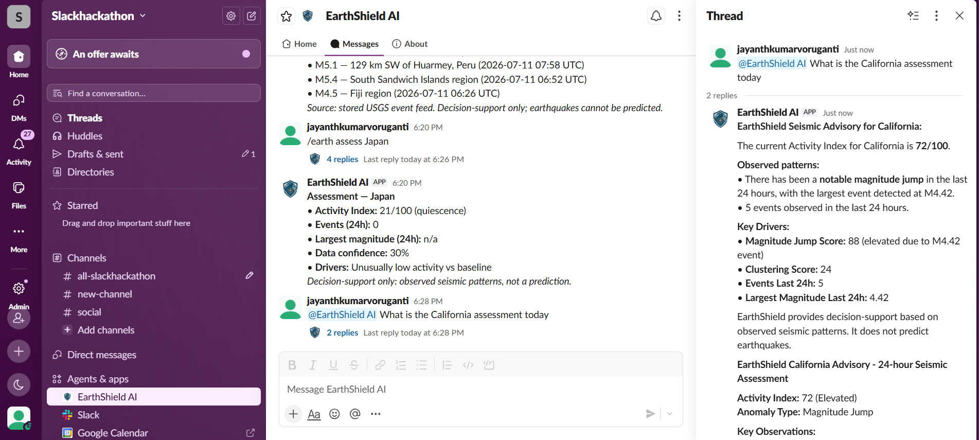The height and width of the screenshot is (440, 980).
Task: Switch to the About tab
Action: tap(410, 44)
